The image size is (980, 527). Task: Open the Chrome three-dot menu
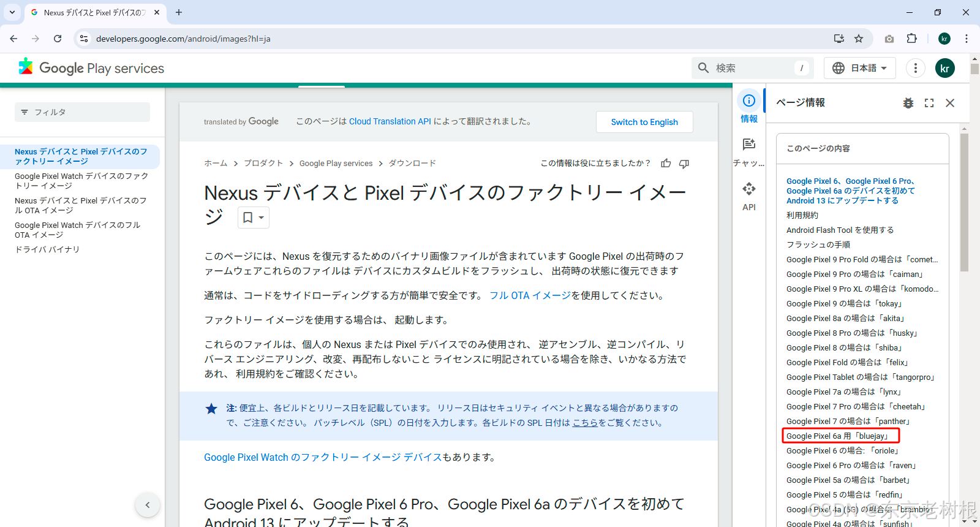point(967,39)
